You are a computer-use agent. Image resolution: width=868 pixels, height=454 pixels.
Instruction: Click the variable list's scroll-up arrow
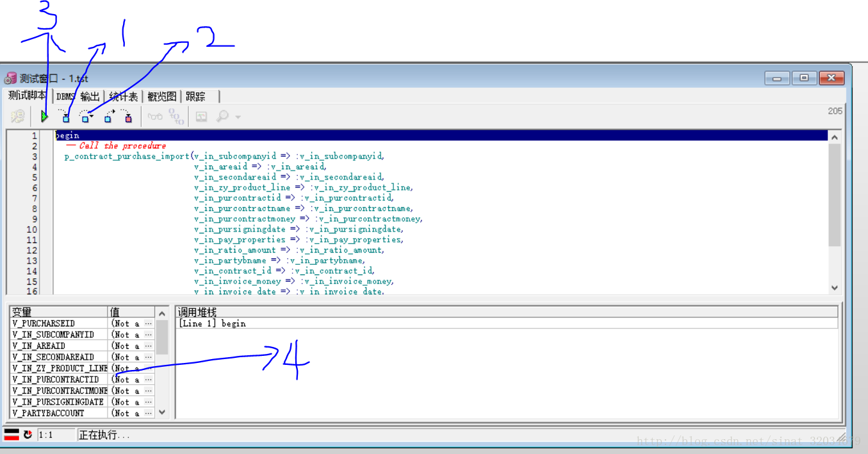click(162, 314)
